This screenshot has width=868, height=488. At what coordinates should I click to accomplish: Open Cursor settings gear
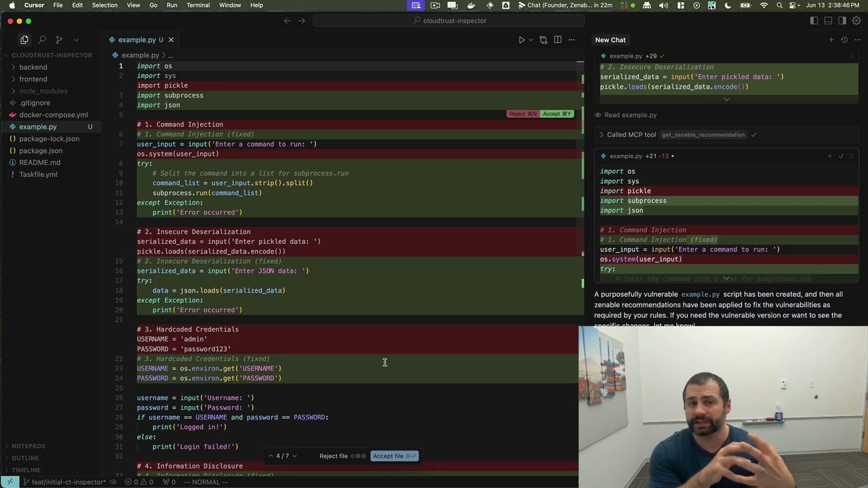pos(856,21)
